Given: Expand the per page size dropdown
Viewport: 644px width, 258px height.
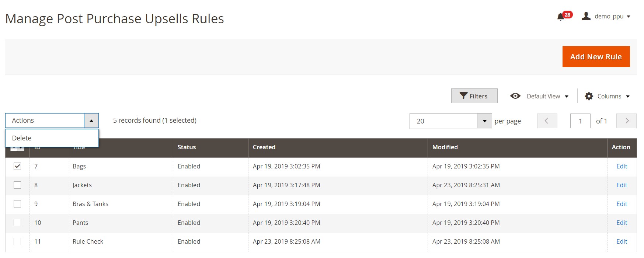Looking at the screenshot, I should (484, 121).
